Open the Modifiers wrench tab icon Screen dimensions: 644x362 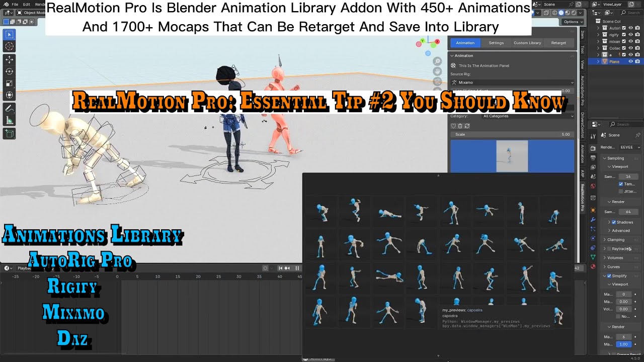point(593,220)
